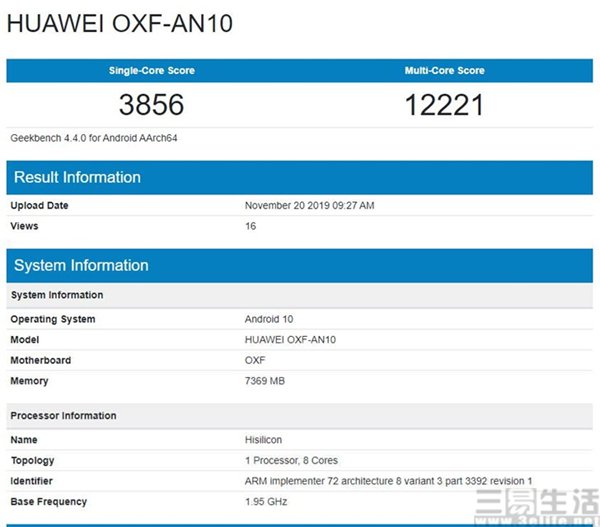Select HUAWEI OXF-AN10 in the Model row
This screenshot has width=600, height=527.
290,340
